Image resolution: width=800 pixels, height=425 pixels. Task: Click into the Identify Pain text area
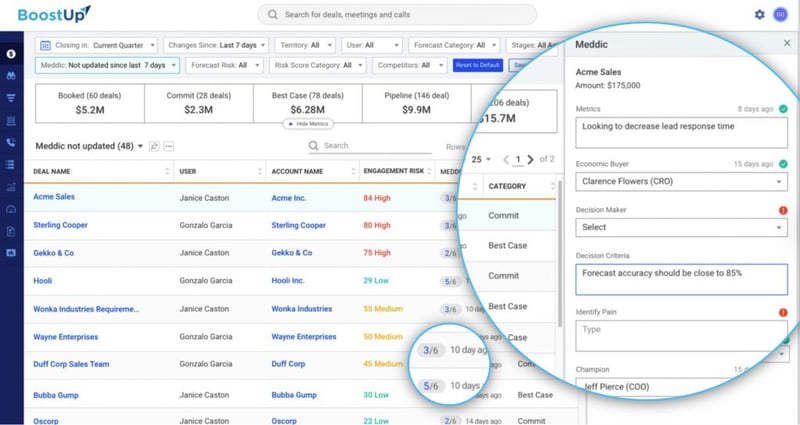(x=681, y=336)
